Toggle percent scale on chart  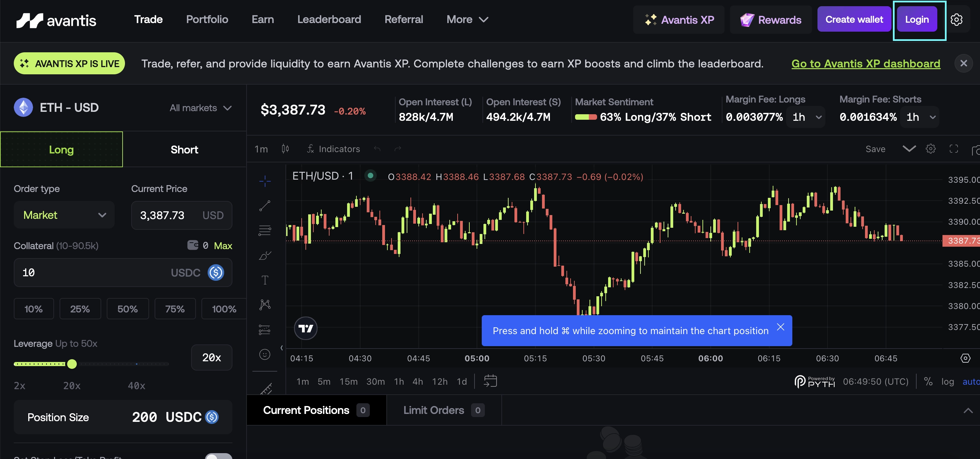tap(928, 382)
